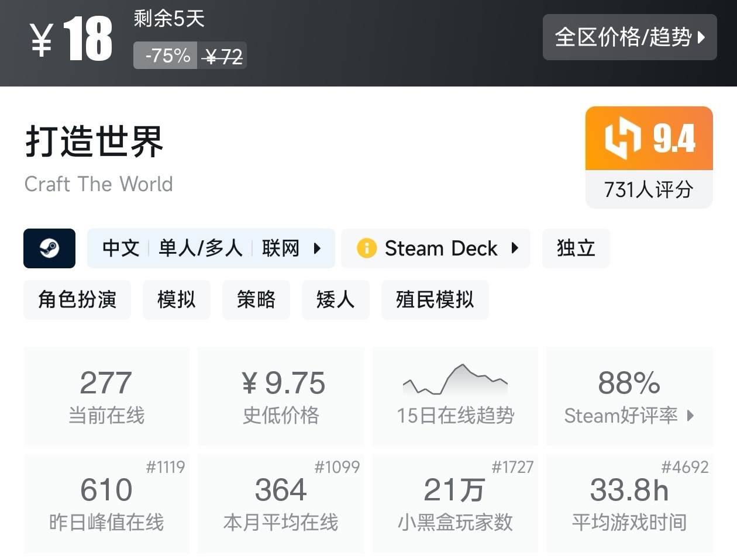Tap the #1119 rank label
Image resolution: width=737 pixels, height=560 pixels.
click(x=166, y=467)
